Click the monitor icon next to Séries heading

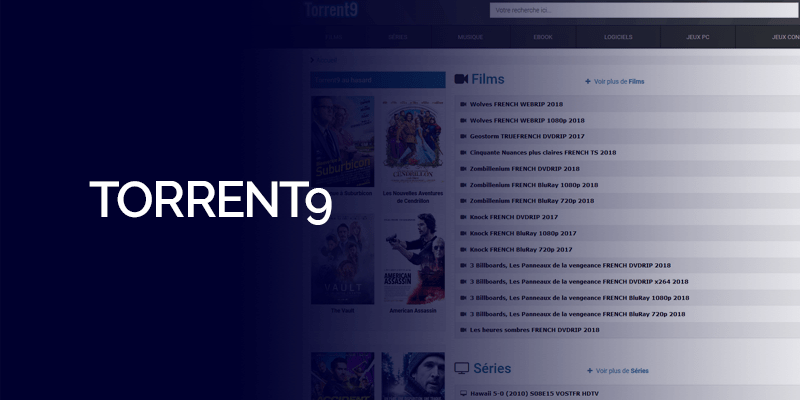coord(461,368)
